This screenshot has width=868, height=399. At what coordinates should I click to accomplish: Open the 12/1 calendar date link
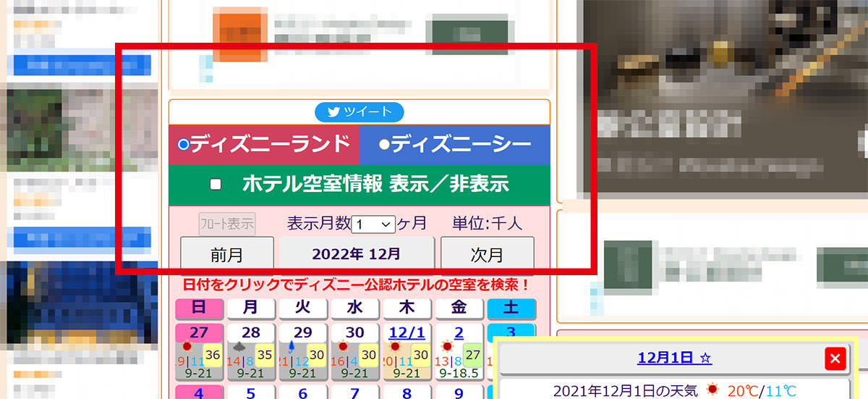click(407, 332)
